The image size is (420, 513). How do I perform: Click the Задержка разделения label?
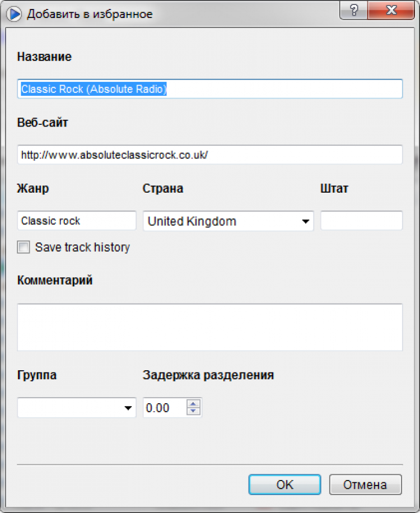click(208, 375)
